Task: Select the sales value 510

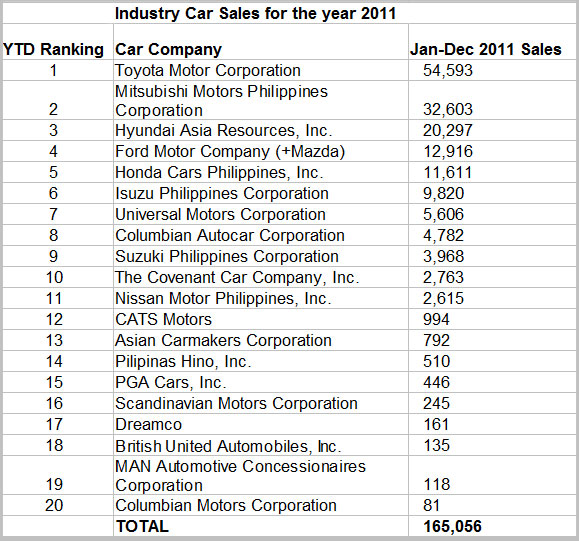Action: click(x=436, y=362)
